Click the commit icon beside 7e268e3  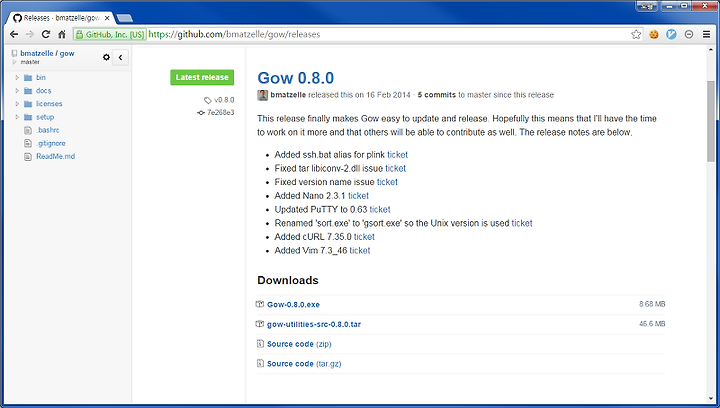[x=201, y=112]
